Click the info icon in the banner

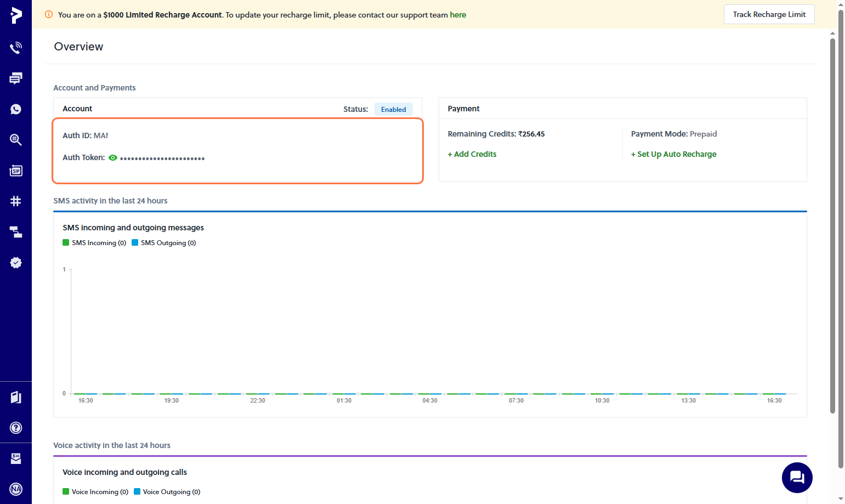[x=49, y=14]
